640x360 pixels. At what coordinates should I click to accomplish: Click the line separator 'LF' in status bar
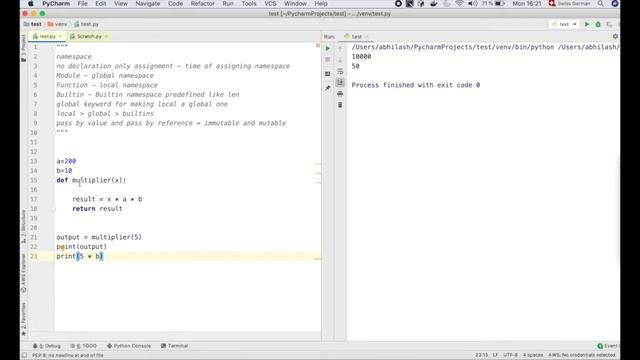[495, 355]
